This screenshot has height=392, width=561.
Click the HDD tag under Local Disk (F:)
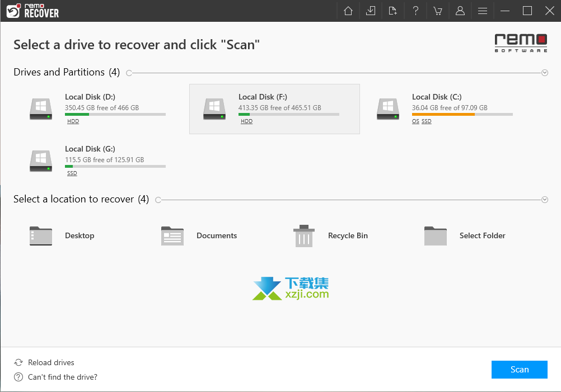point(246,121)
